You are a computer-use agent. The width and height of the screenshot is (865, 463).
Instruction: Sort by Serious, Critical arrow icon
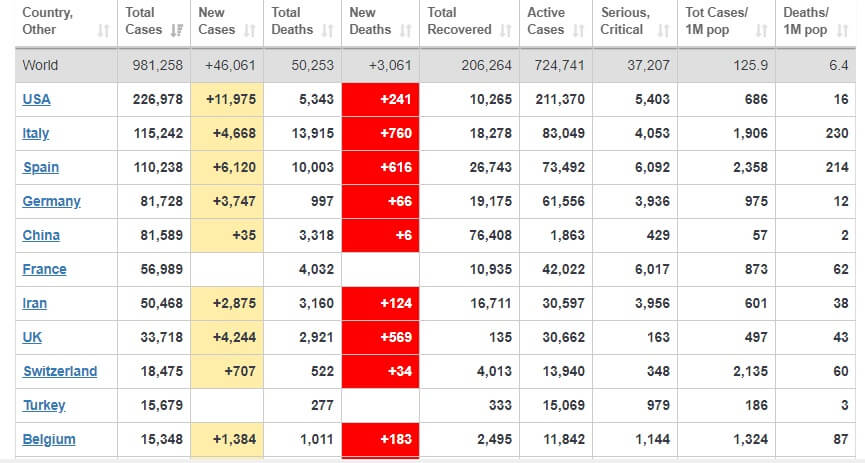(x=663, y=30)
